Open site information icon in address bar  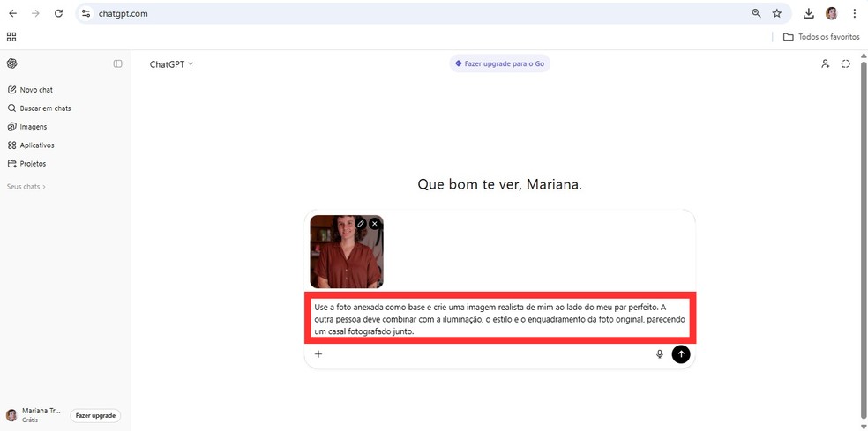click(86, 14)
